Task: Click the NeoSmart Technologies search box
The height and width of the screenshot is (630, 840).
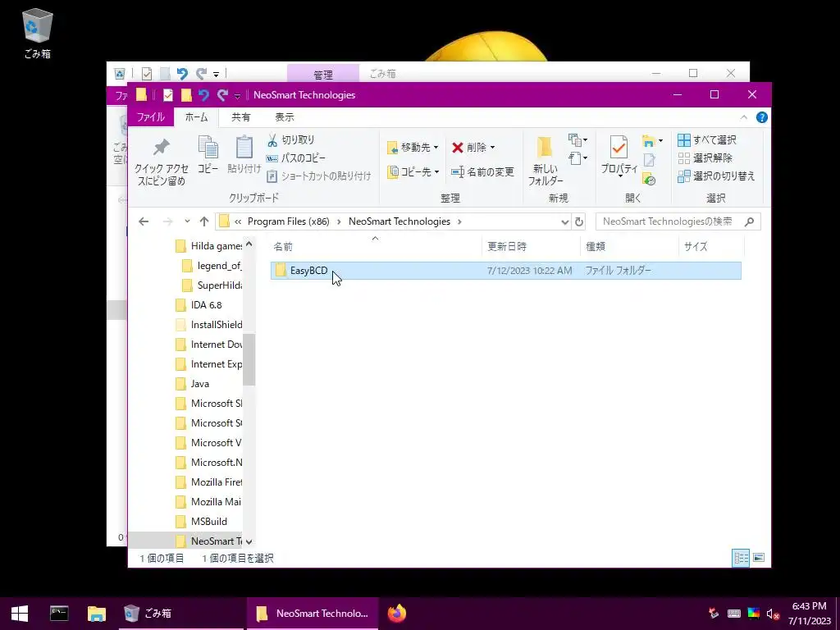Action: pos(677,221)
